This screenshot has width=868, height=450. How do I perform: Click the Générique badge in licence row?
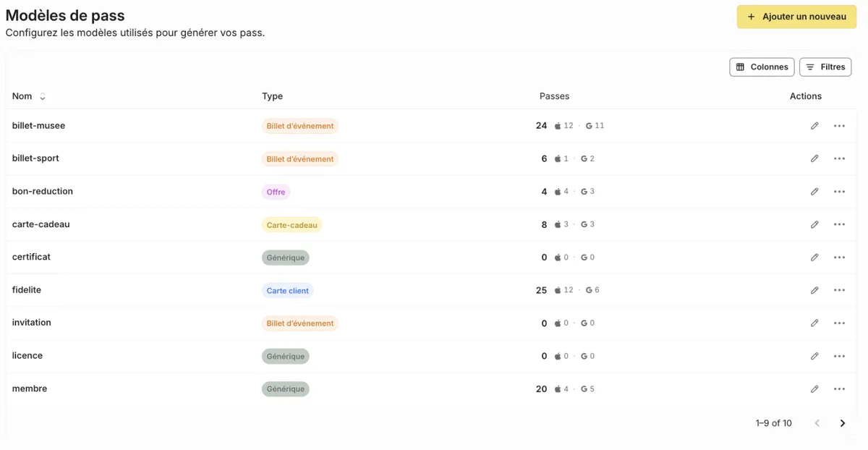(286, 357)
